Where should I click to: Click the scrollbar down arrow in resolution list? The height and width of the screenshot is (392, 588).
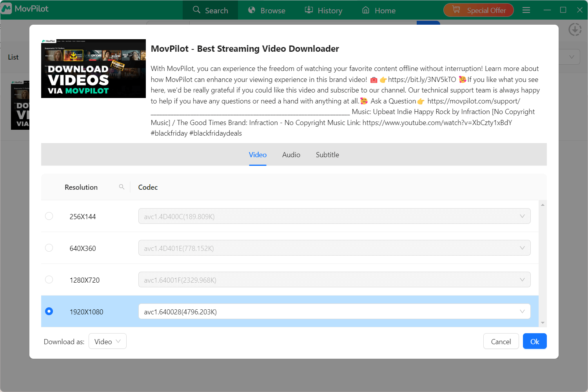pos(543,323)
